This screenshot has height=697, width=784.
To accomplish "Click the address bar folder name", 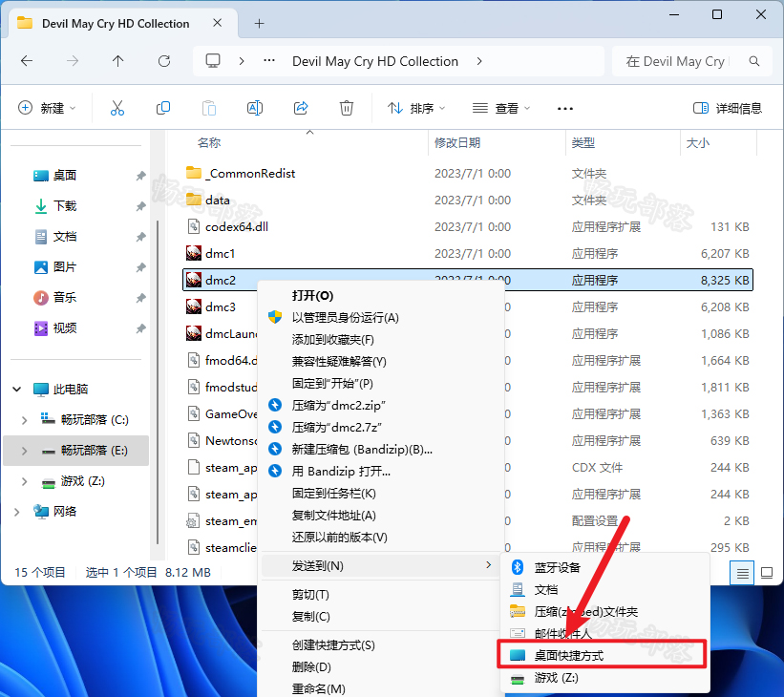I will point(375,61).
